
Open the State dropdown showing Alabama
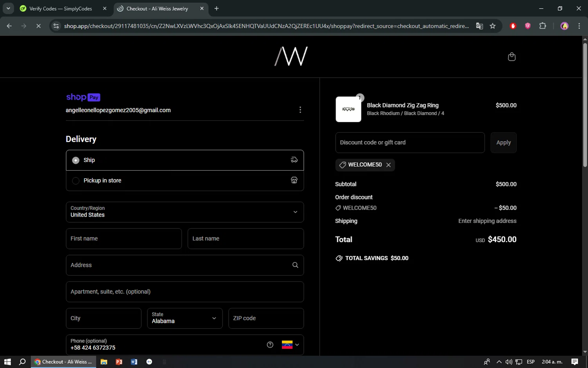click(x=185, y=318)
